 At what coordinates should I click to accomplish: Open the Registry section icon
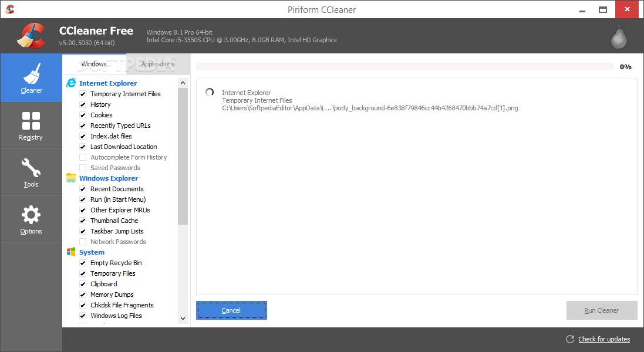point(31,121)
